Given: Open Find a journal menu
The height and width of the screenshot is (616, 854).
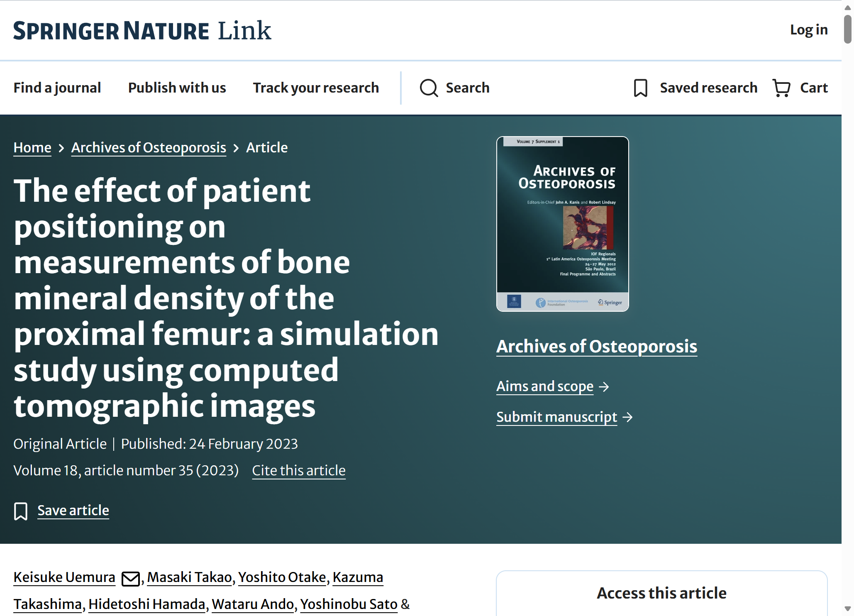Looking at the screenshot, I should click(x=57, y=88).
